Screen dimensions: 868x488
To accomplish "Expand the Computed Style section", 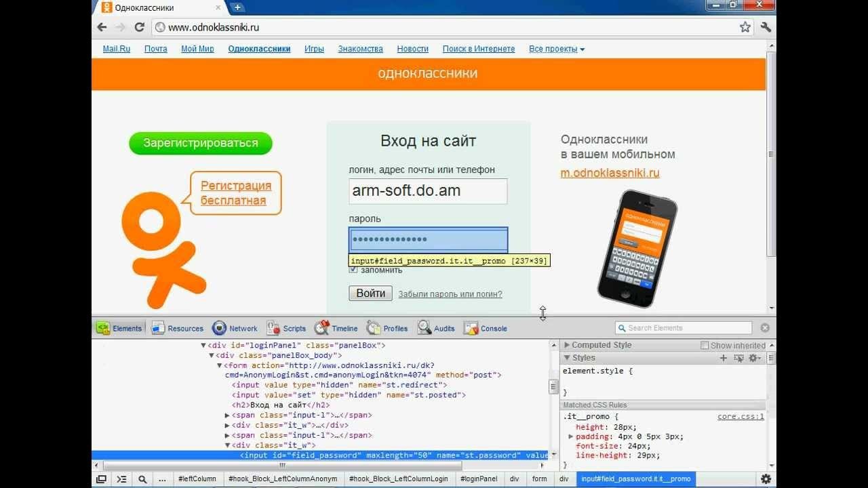I will [567, 345].
